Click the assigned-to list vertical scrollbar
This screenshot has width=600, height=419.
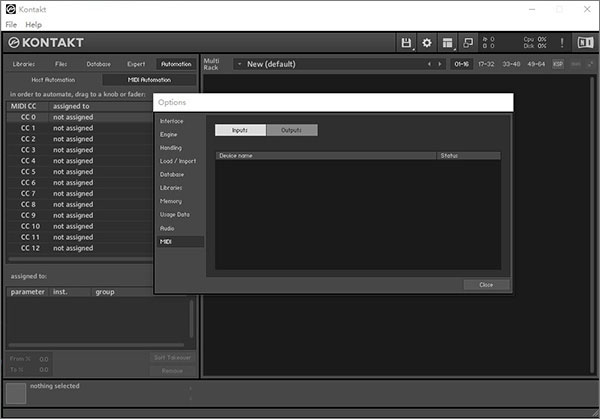click(x=191, y=319)
